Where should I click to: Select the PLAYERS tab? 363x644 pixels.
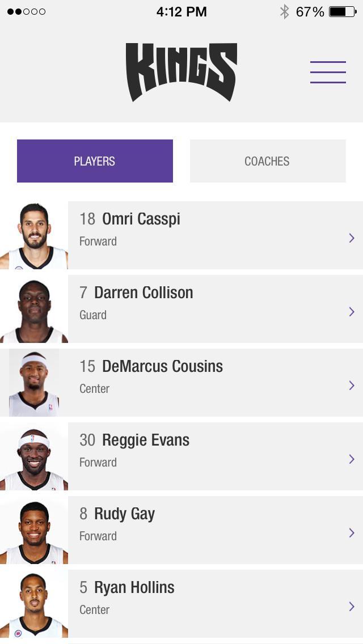(95, 161)
